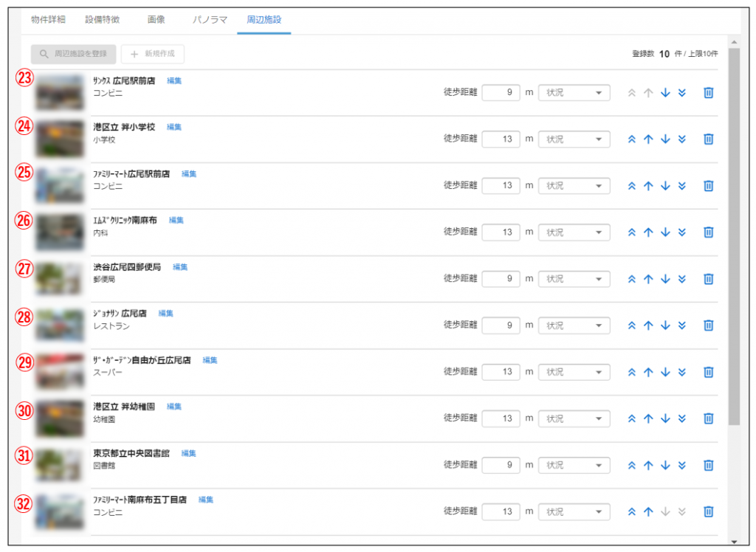Open 状況 dropdown for エムズクリニック南麻布

[574, 232]
